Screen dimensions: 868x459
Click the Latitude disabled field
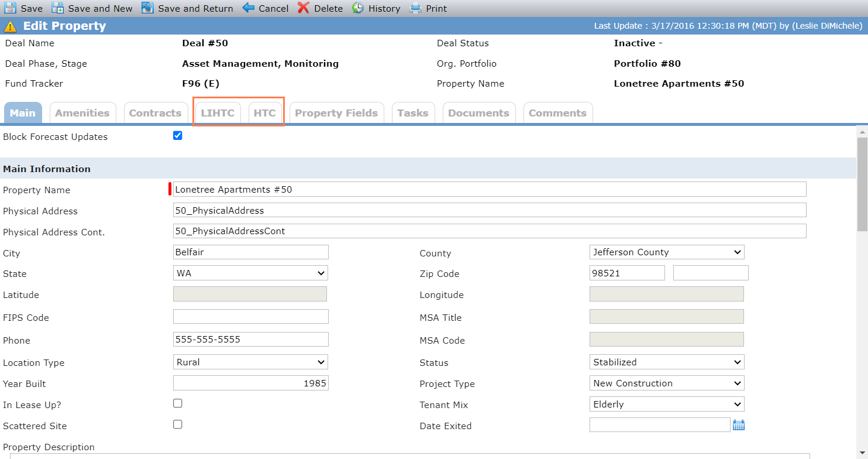(250, 294)
